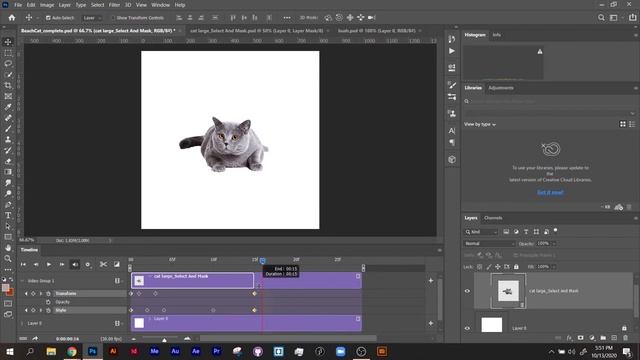Toggle audio playback mute in the Timeline
Screen dimensions: 640x360
pos(75,264)
